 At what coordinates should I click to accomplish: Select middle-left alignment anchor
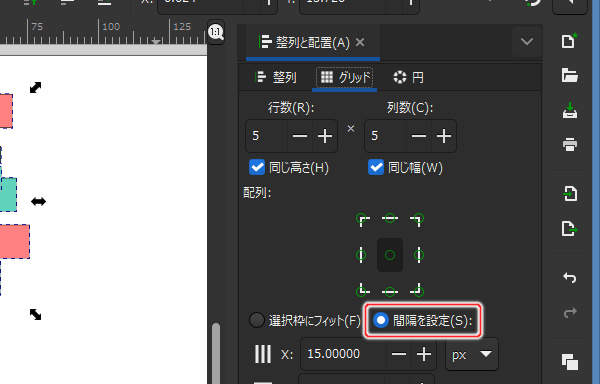[361, 255]
